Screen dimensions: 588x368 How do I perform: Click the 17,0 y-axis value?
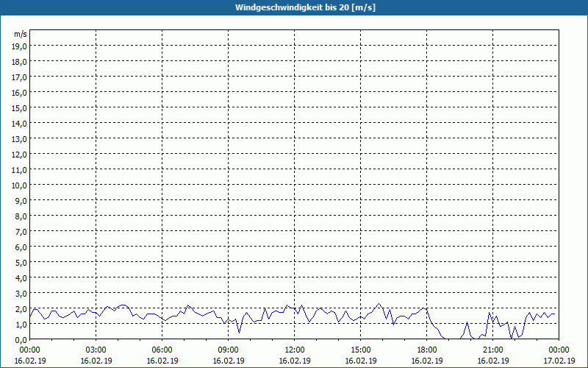19,77
